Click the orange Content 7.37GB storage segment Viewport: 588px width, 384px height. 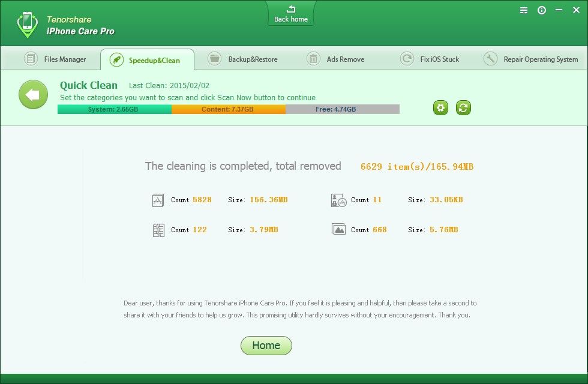[228, 109]
